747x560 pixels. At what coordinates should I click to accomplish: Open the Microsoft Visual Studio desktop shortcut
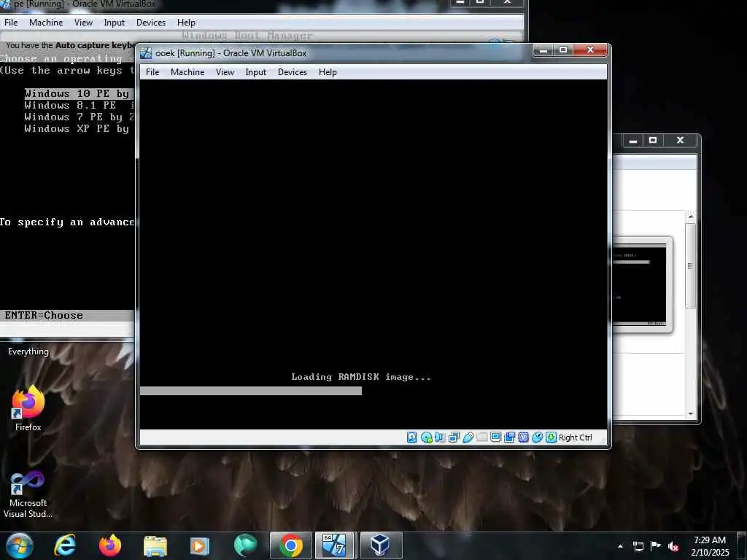(x=28, y=495)
